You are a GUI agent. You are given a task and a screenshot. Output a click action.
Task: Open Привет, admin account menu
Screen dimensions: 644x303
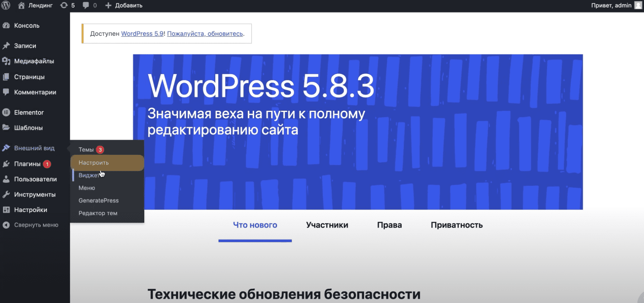611,5
